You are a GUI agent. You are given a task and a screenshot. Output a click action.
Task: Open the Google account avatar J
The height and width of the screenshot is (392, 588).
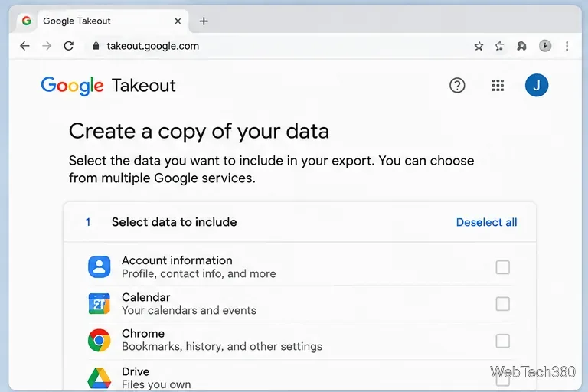click(537, 85)
